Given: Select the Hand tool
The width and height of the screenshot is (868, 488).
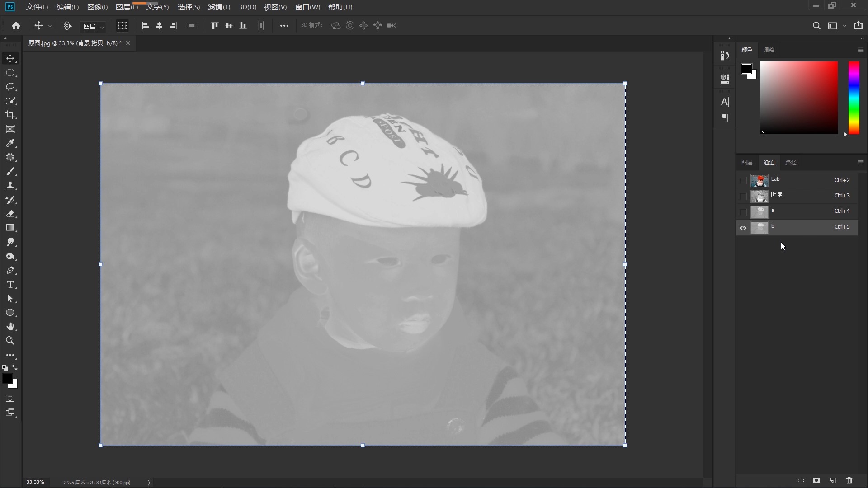Looking at the screenshot, I should click(x=10, y=327).
